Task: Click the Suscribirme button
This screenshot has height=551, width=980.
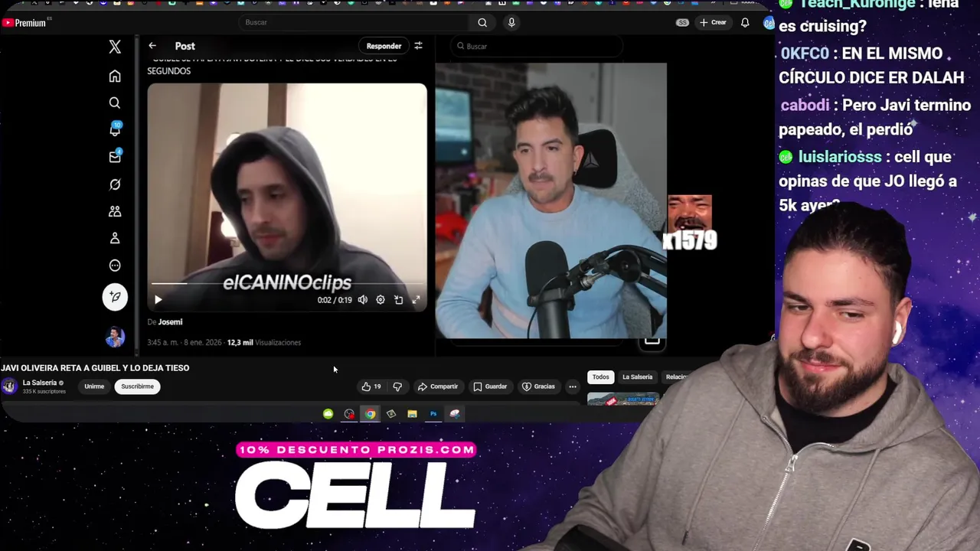Action: 137,386
